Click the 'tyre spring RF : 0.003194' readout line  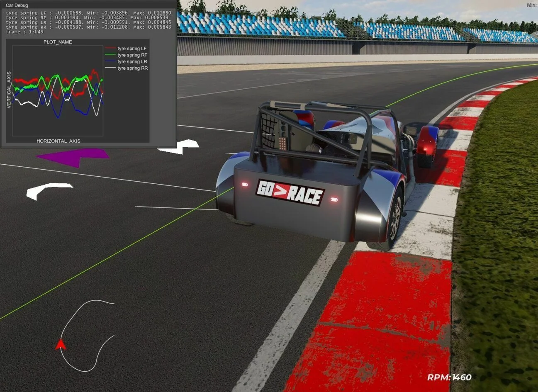[87, 18]
